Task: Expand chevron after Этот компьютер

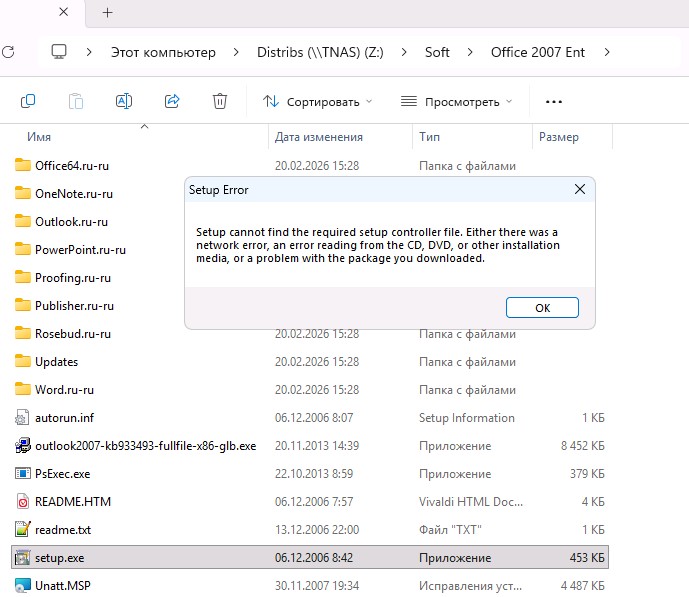Action: [x=236, y=52]
